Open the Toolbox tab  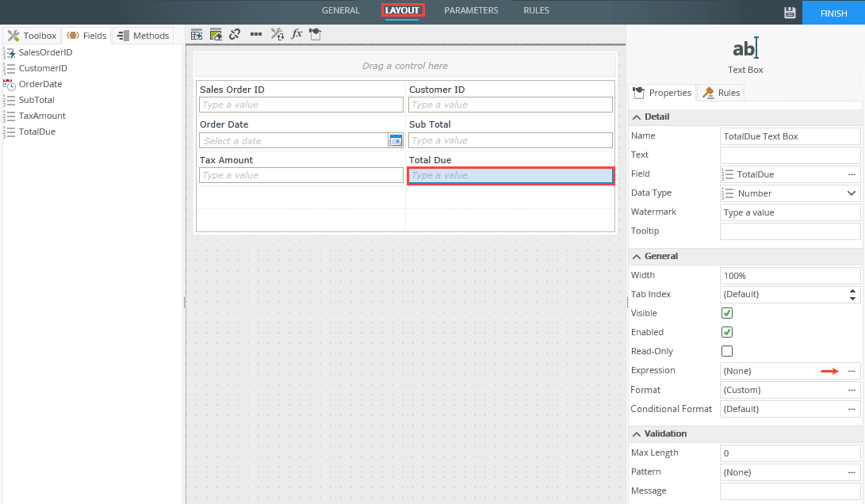33,36
